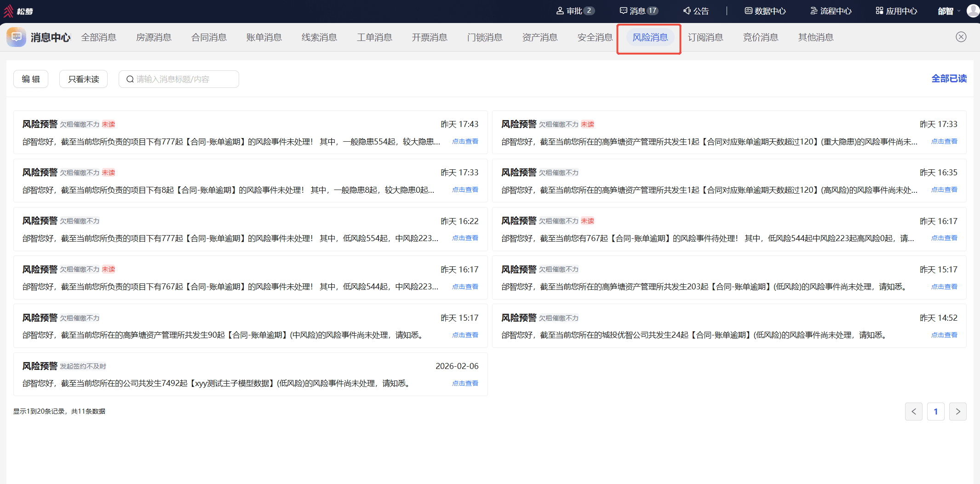Open the 审批 approvals icon
The height and width of the screenshot is (484, 980).
pos(560,11)
